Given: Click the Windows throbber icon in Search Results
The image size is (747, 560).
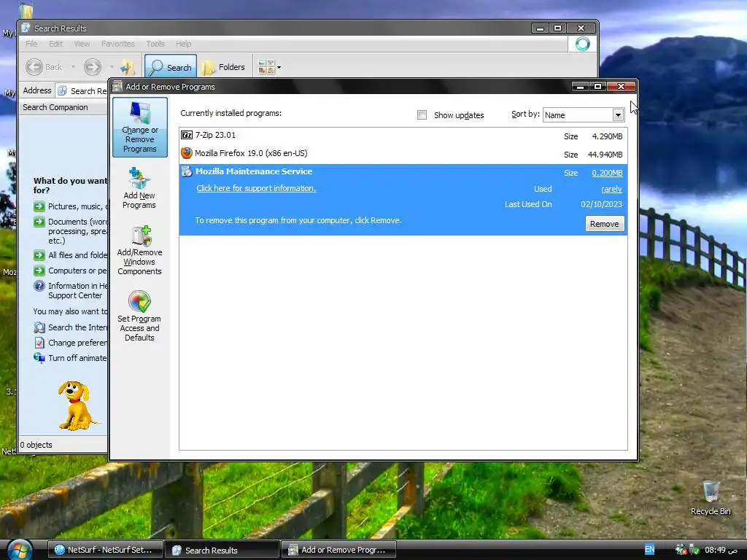Looking at the screenshot, I should click(582, 44).
